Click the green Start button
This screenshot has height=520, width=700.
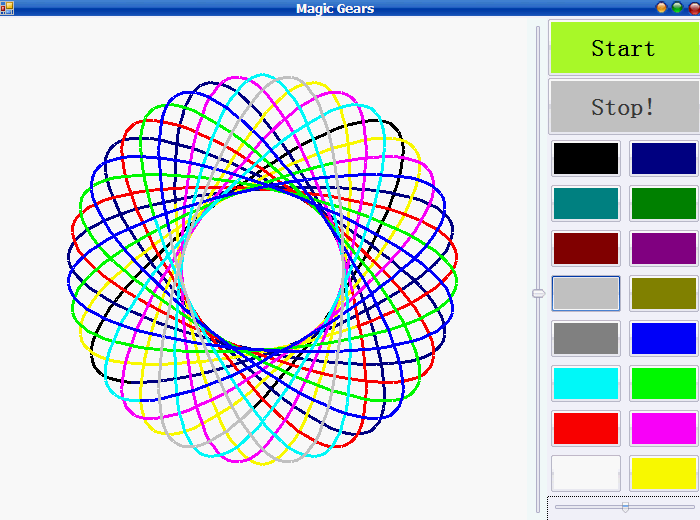click(624, 48)
